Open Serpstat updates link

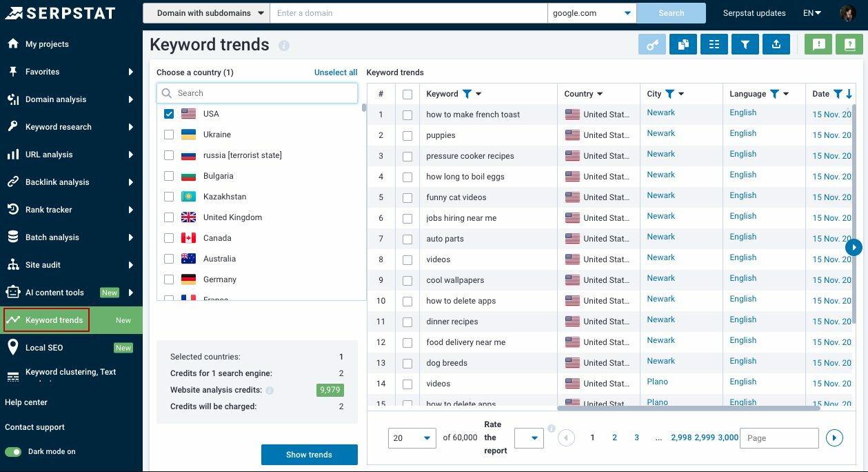coord(754,13)
